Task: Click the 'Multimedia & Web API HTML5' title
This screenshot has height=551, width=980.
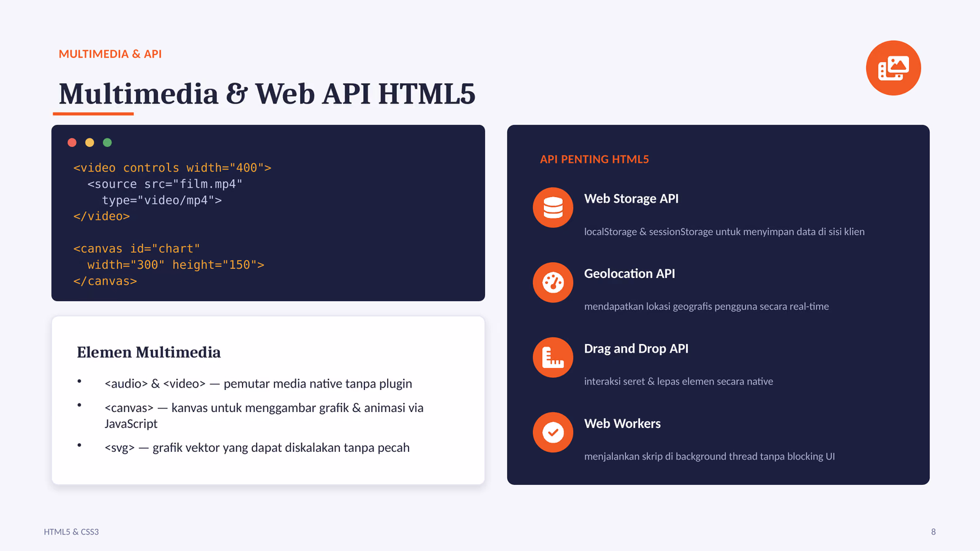Action: click(266, 94)
